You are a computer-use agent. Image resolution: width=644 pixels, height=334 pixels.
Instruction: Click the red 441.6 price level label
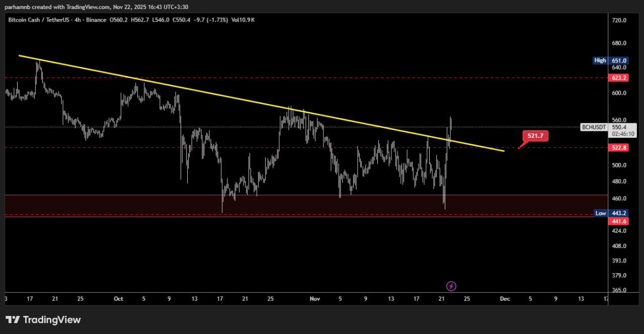(618, 221)
